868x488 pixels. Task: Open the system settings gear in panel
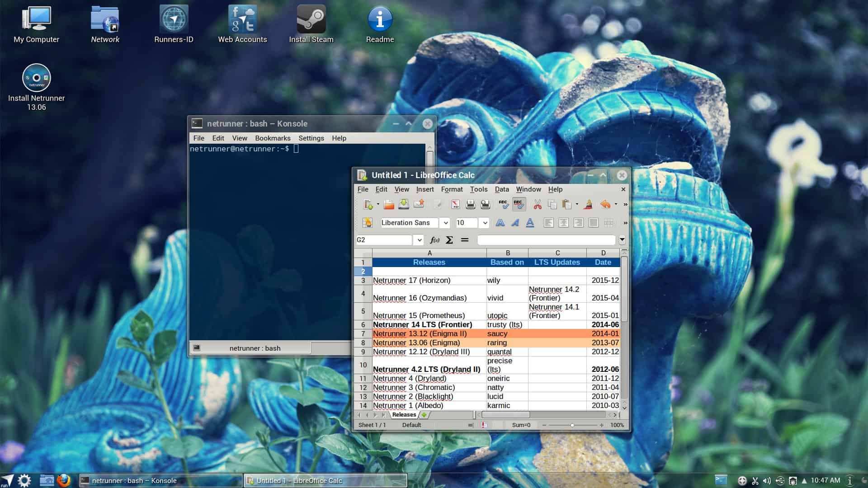pyautogui.click(x=24, y=480)
